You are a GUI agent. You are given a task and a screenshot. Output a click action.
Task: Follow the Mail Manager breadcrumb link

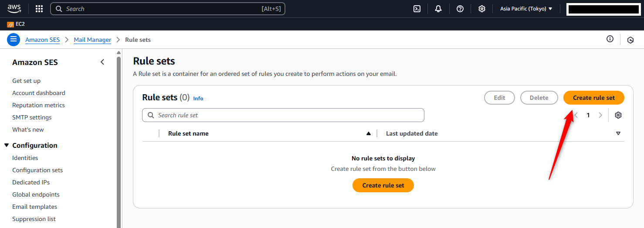tap(92, 40)
